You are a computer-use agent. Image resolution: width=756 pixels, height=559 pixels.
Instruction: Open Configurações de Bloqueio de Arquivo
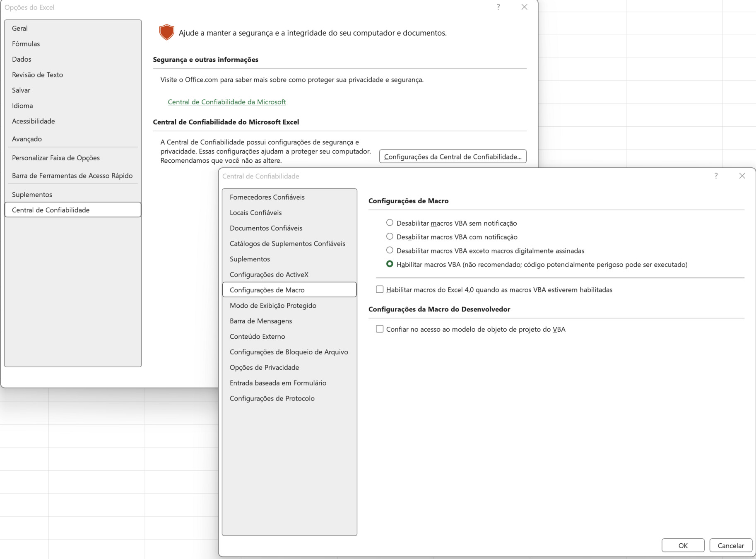point(289,352)
